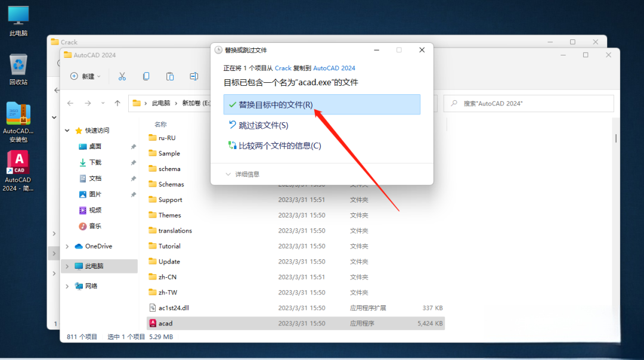This screenshot has width=644, height=360.
Task: Expand 详细信息 details in the dialog
Action: click(243, 175)
